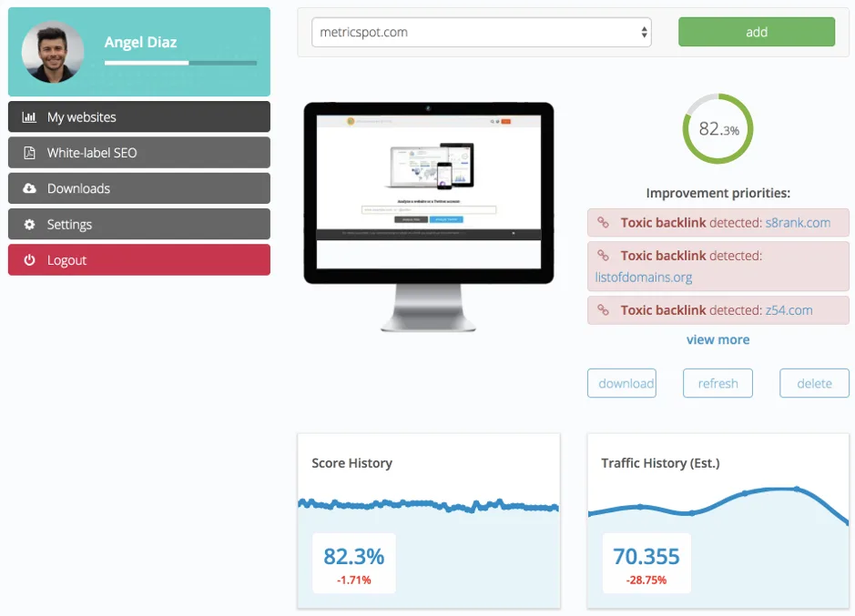Click the 70.355 value in Traffic History
This screenshot has height=616, width=855.
pyautogui.click(x=646, y=557)
